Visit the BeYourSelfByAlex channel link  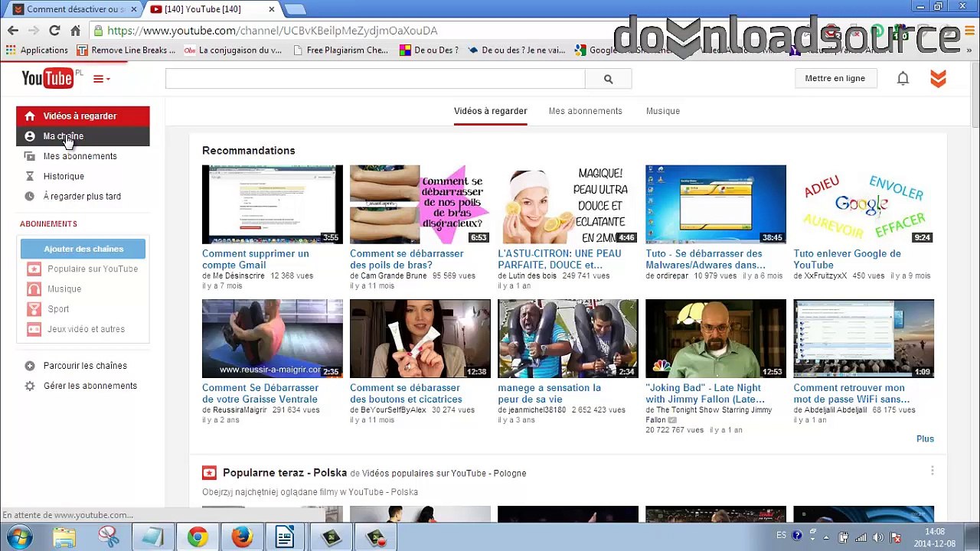(x=394, y=410)
